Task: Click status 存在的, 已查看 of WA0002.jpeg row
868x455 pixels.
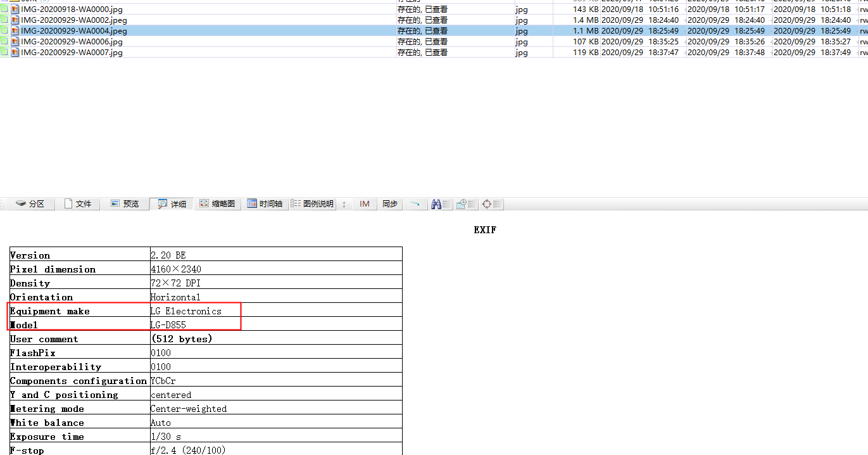Action: (x=422, y=20)
